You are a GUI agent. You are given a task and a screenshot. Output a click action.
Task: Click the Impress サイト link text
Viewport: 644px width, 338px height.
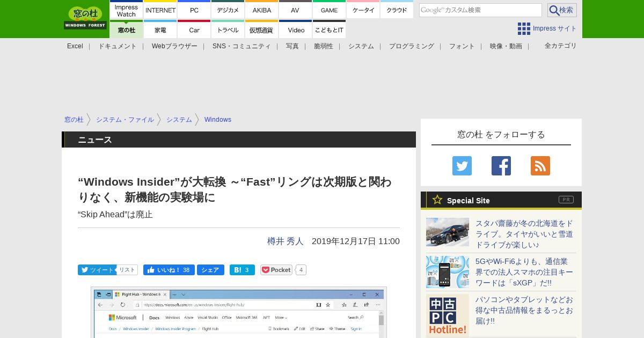pos(555,28)
